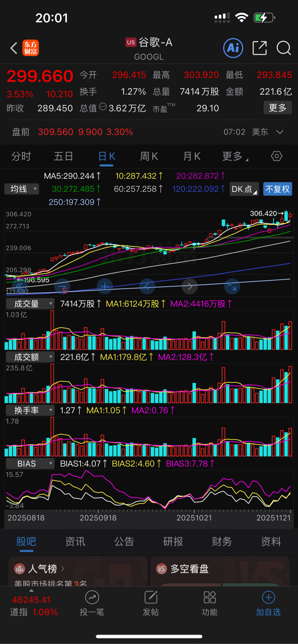Tap the 投一笔 invest icon

pos(92,598)
